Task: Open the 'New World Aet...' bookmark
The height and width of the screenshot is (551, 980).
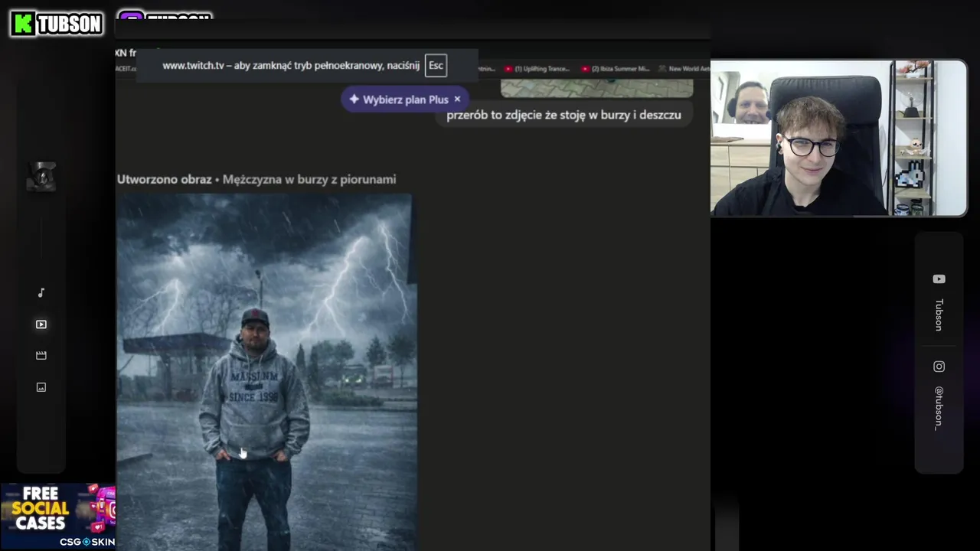Action: click(x=684, y=69)
